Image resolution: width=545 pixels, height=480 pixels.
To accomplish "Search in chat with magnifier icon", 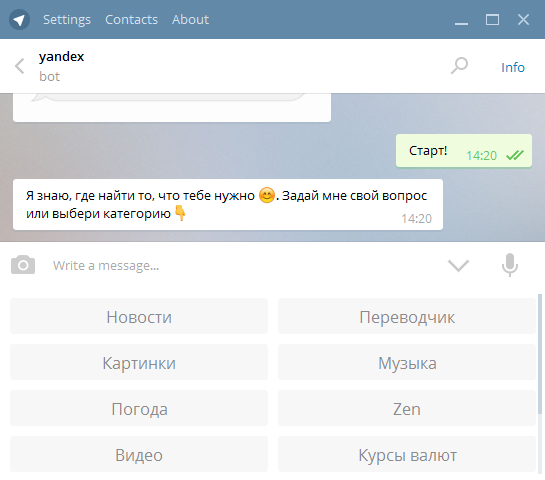I will 459,66.
